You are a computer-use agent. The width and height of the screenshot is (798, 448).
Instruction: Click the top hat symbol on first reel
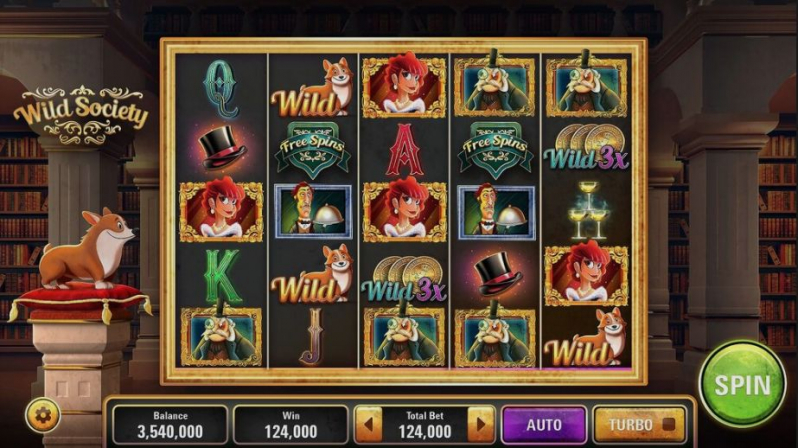tap(221, 148)
